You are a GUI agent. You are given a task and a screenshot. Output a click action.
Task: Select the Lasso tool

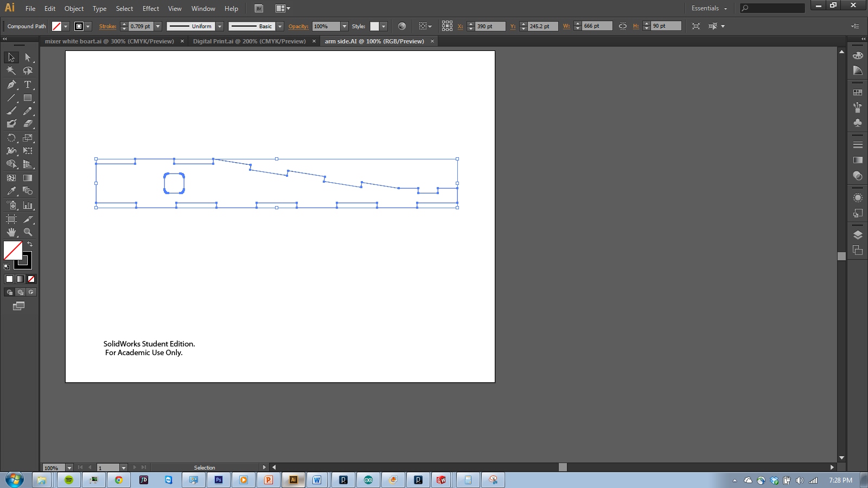click(28, 70)
